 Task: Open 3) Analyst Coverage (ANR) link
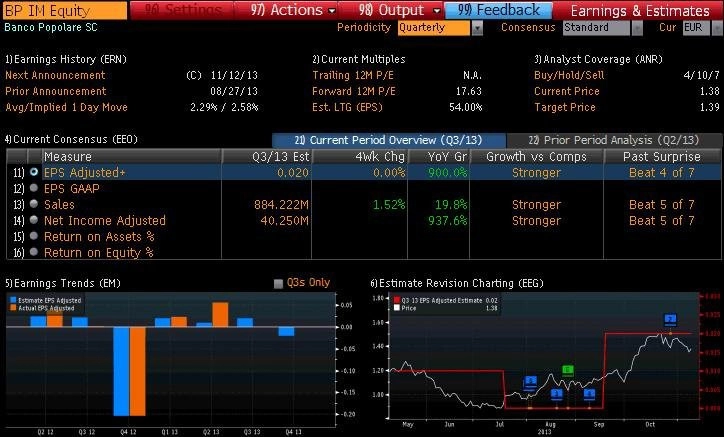[598, 59]
